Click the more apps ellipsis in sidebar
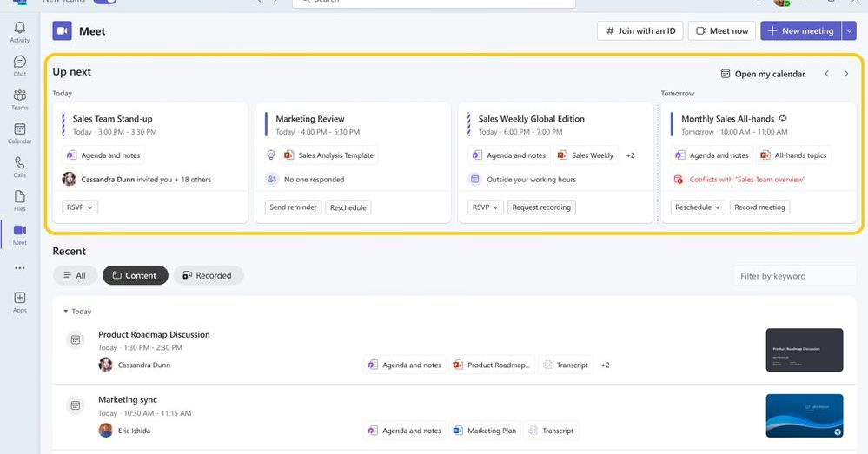 [19, 268]
